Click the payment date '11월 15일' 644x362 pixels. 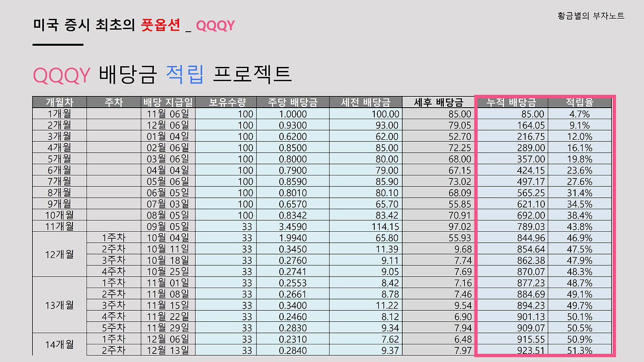pos(168,305)
